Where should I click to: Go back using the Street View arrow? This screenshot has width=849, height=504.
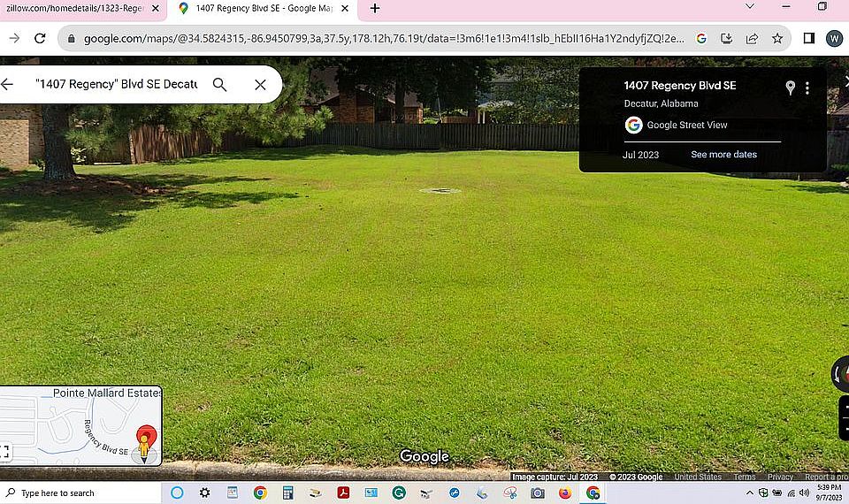[x=8, y=85]
